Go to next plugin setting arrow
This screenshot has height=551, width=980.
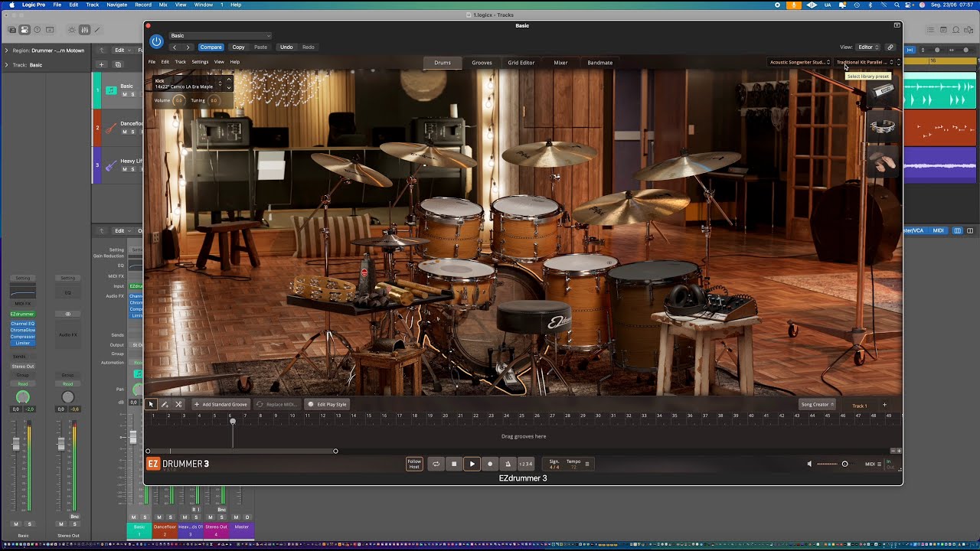click(x=188, y=47)
